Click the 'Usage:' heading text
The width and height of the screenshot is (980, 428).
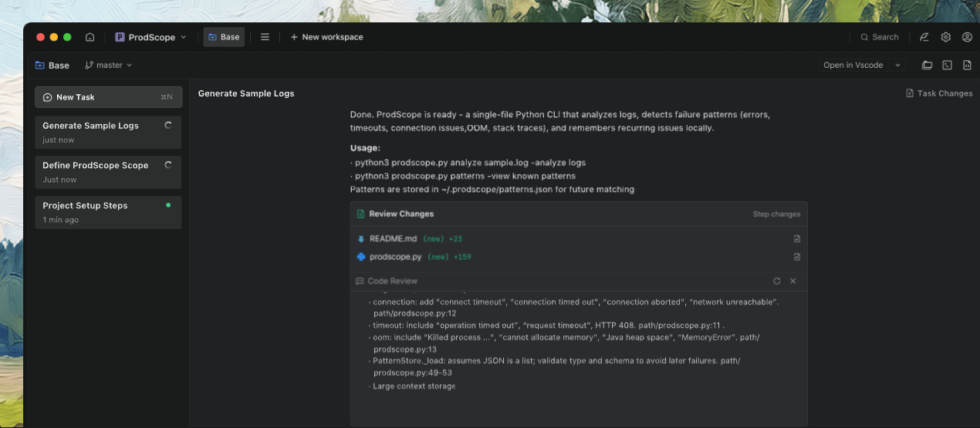coord(365,148)
